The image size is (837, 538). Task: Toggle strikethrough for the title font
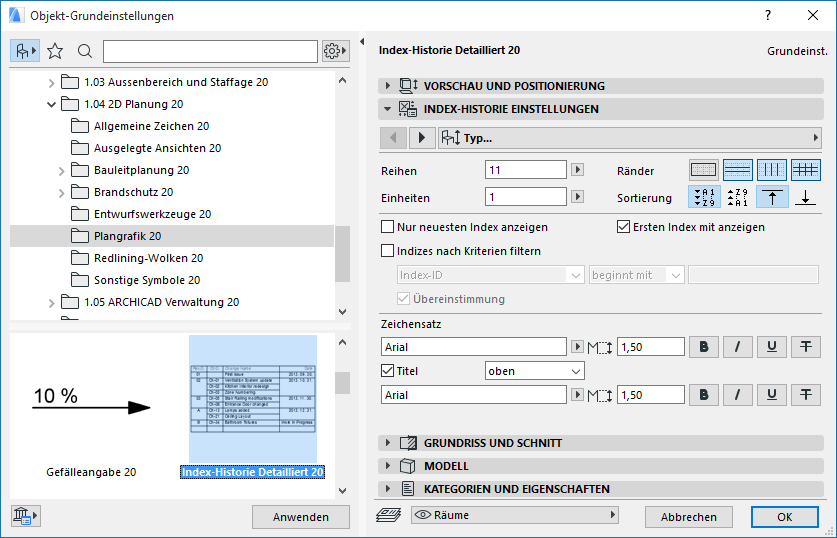806,395
